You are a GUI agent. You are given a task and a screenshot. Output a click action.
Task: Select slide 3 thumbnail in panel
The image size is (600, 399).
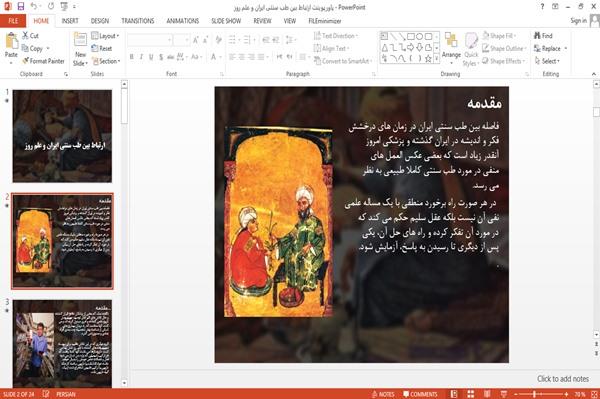62,343
